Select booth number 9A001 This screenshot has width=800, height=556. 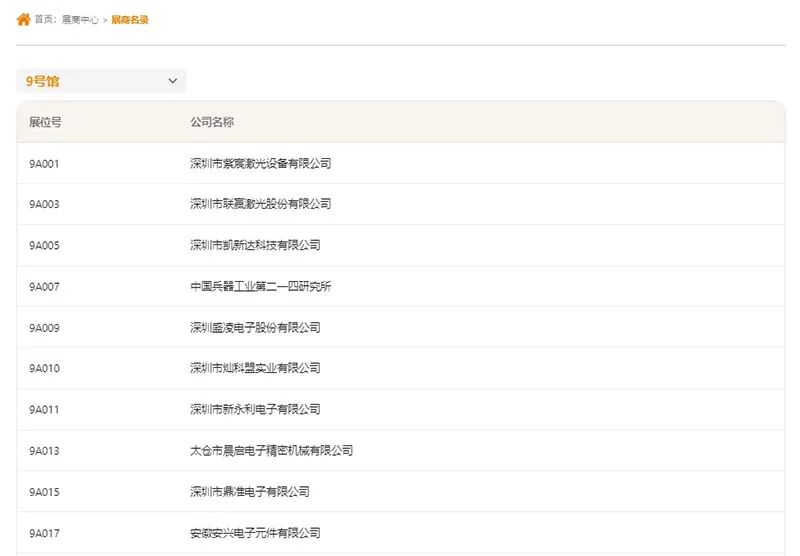point(44,164)
